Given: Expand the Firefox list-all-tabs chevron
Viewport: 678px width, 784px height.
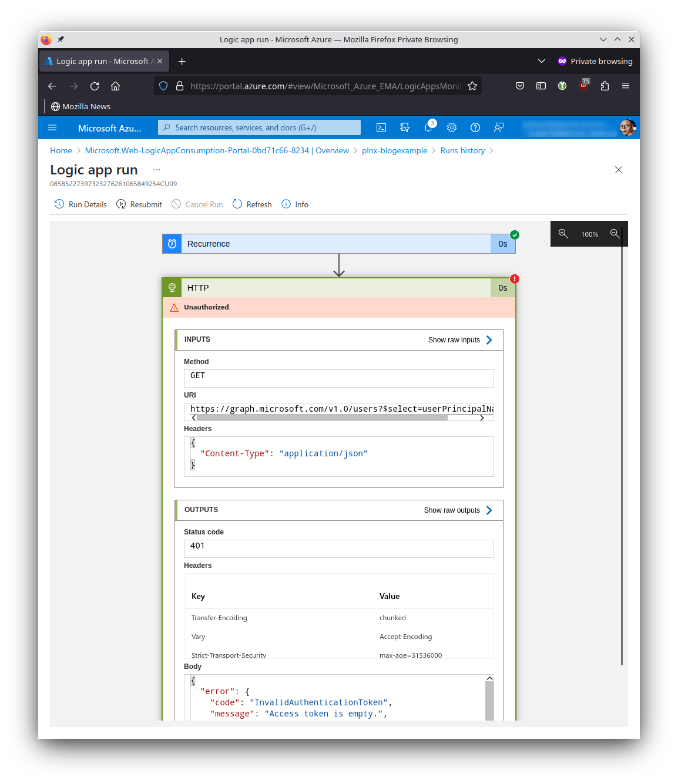Looking at the screenshot, I should [541, 61].
